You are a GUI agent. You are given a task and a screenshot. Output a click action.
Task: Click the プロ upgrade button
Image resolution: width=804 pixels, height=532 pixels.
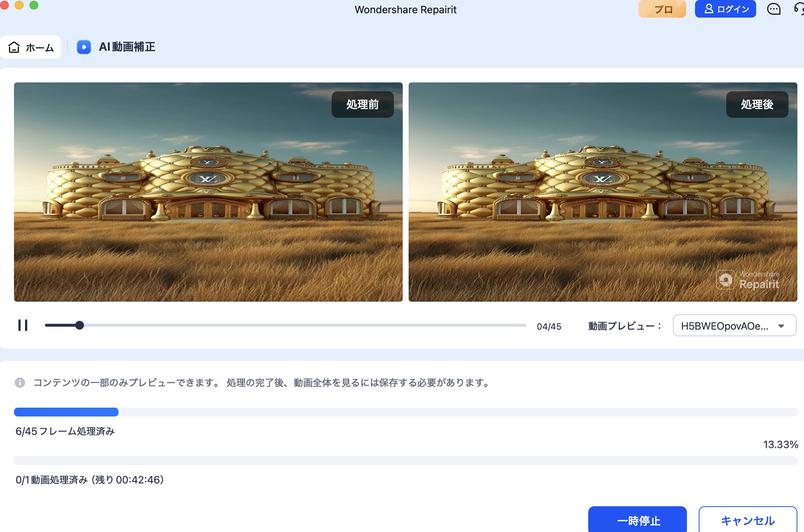coord(662,9)
